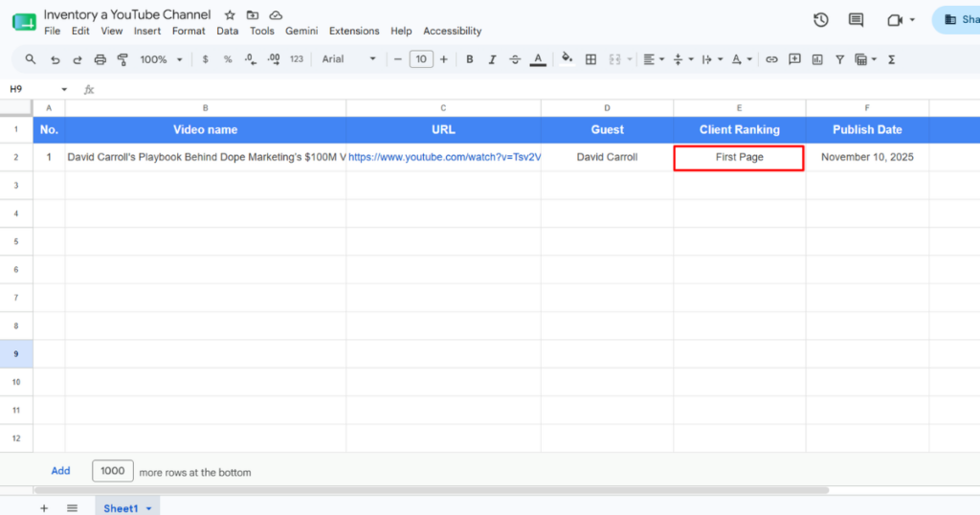This screenshot has height=515, width=980.
Task: Add a new sheet with plus button
Action: 44,508
